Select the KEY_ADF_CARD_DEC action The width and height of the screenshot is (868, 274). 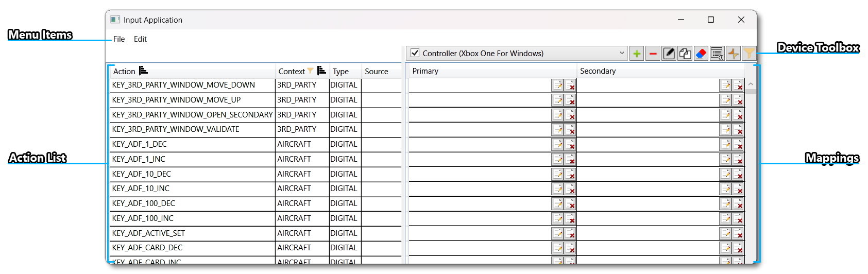(x=147, y=248)
